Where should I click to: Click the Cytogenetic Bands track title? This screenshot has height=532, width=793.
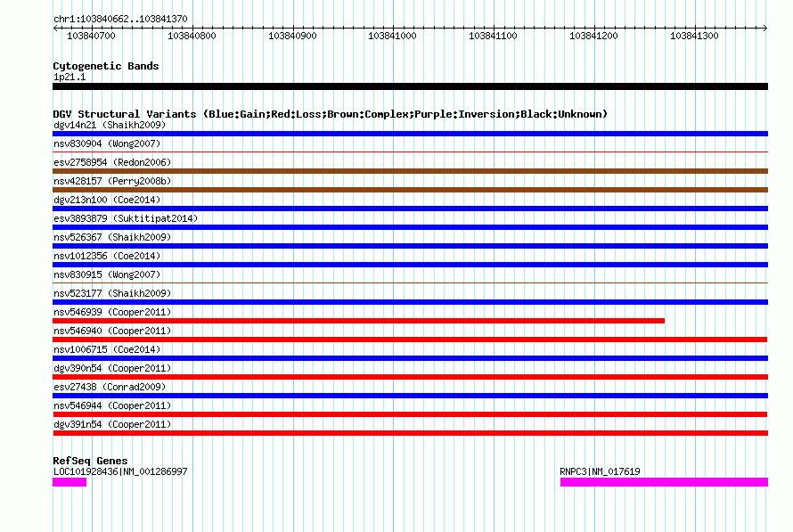click(x=106, y=66)
